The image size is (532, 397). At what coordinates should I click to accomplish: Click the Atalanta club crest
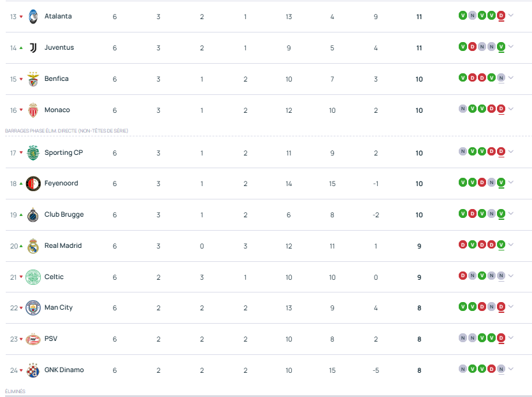(x=33, y=17)
